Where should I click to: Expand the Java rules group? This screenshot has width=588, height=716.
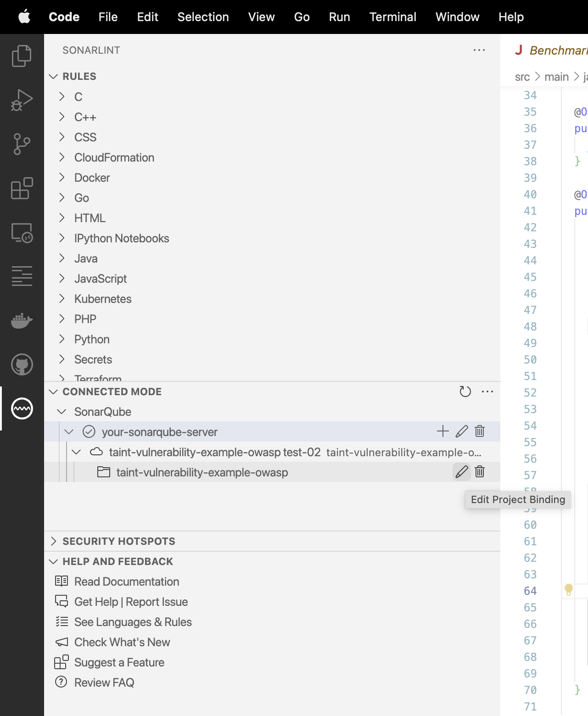coord(62,258)
